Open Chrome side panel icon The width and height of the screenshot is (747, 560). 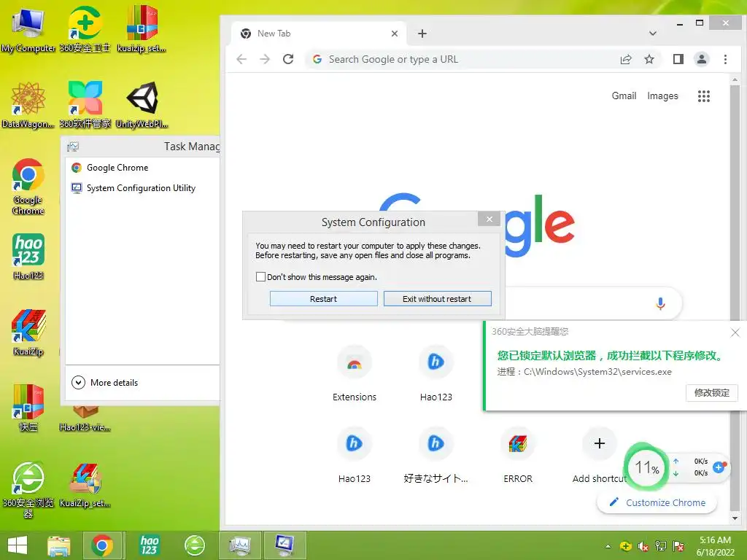[x=678, y=59]
